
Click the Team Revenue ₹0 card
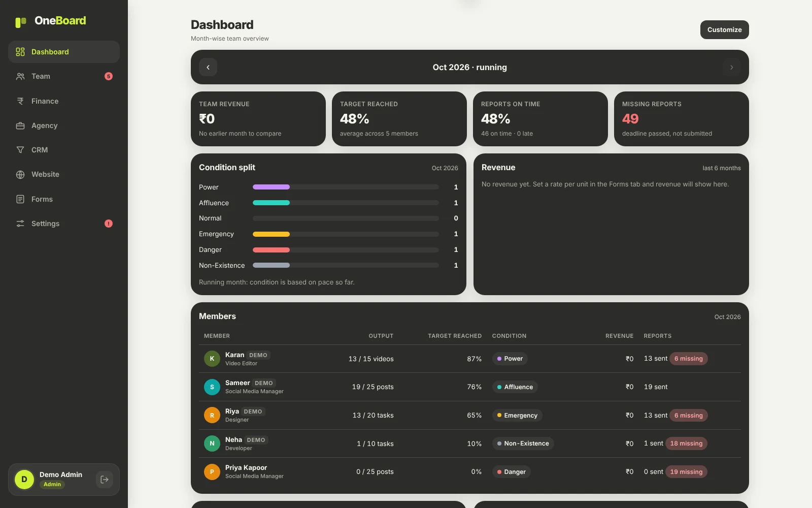(x=258, y=119)
